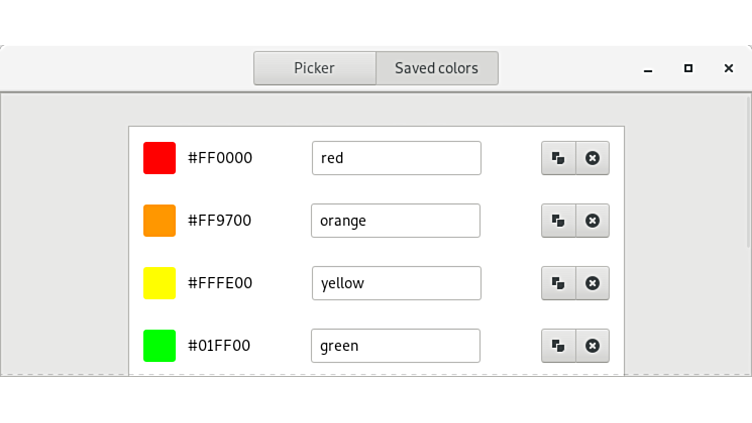Minimize the color picker window

(x=648, y=69)
